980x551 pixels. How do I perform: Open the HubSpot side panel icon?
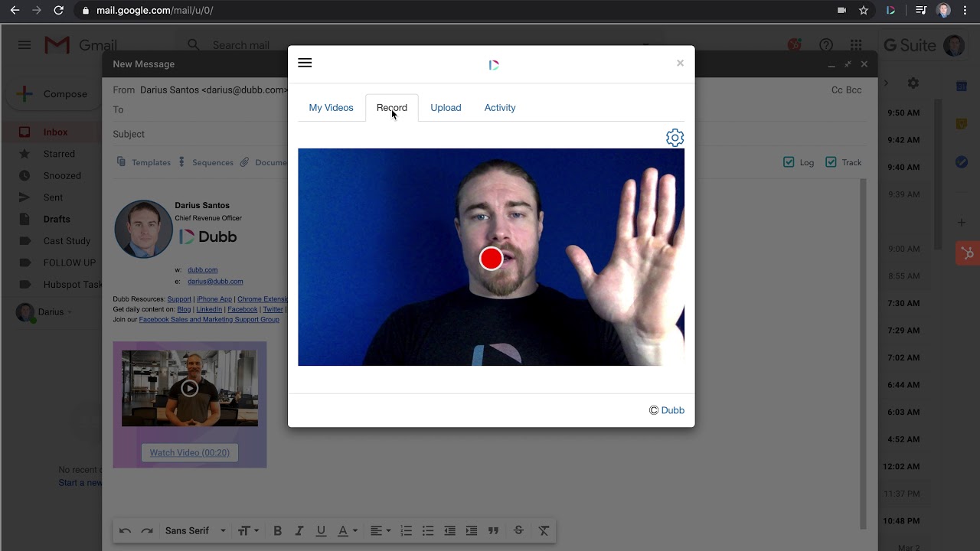[x=968, y=253]
